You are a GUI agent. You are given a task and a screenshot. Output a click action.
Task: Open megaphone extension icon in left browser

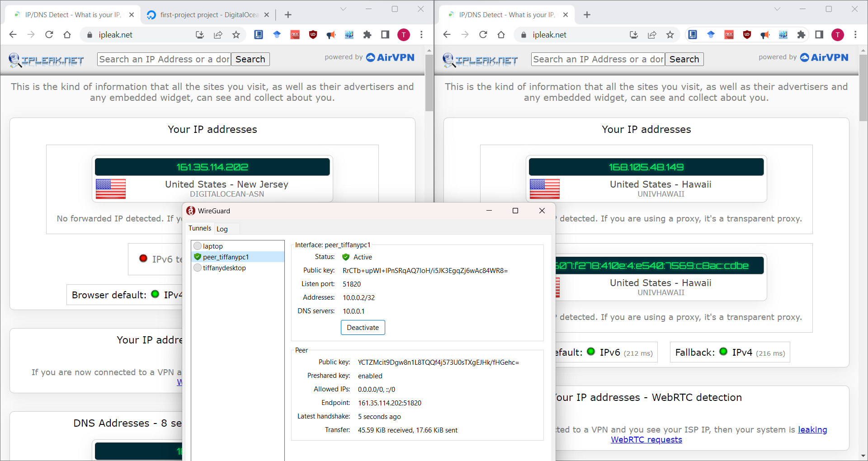[x=331, y=35]
